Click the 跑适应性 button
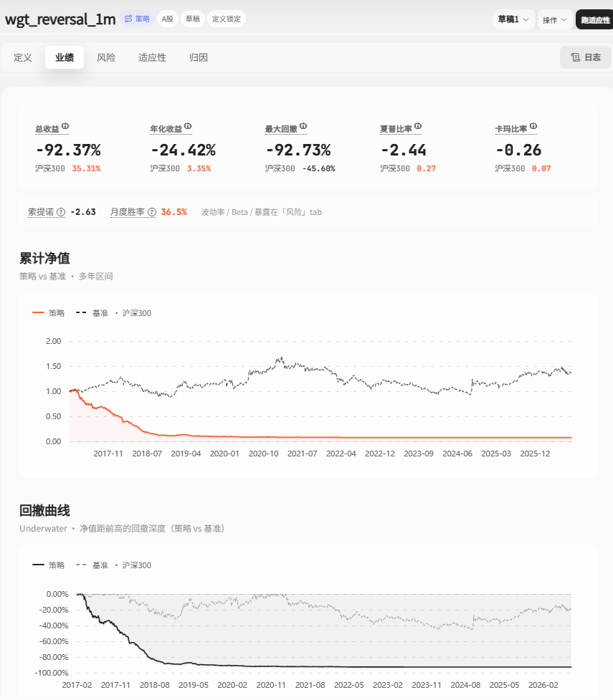Image resolution: width=613 pixels, height=700 pixels. 594,19
